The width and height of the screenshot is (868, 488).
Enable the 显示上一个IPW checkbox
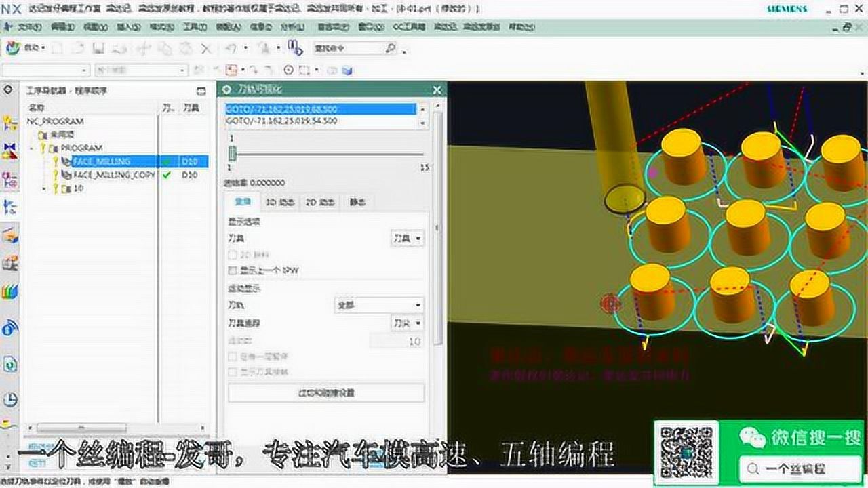pos(233,269)
